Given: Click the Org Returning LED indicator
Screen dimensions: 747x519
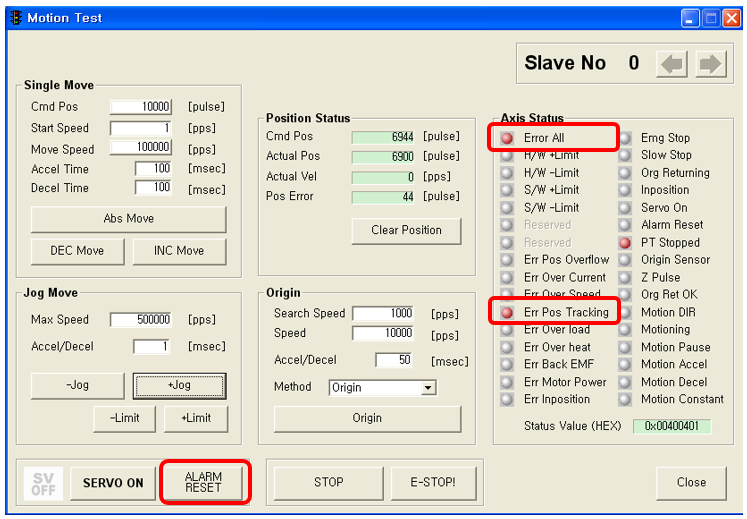Looking at the screenshot, I should click(x=625, y=173).
